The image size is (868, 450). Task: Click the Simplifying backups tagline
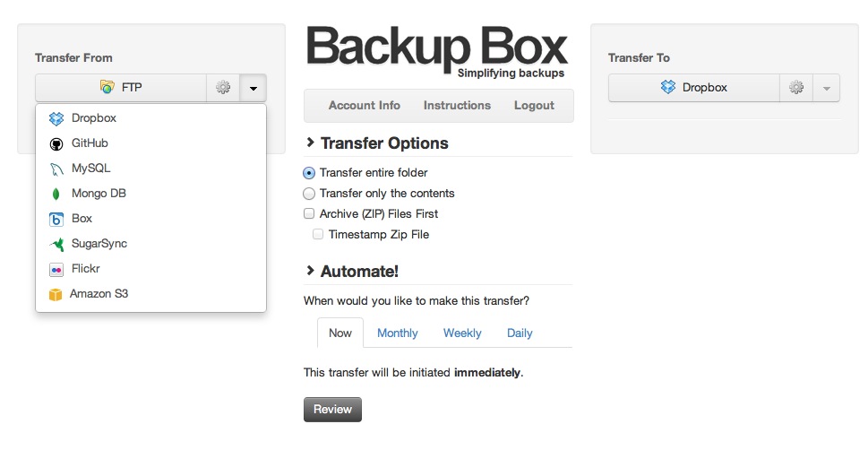click(x=511, y=74)
